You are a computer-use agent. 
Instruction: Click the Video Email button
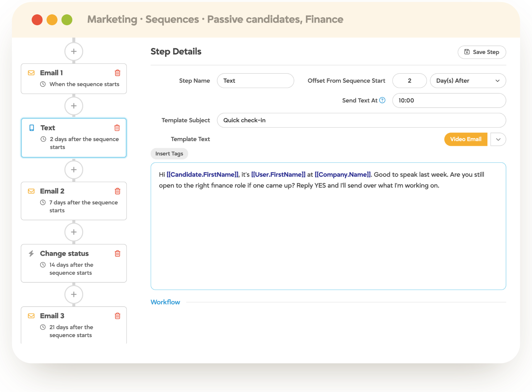point(466,140)
